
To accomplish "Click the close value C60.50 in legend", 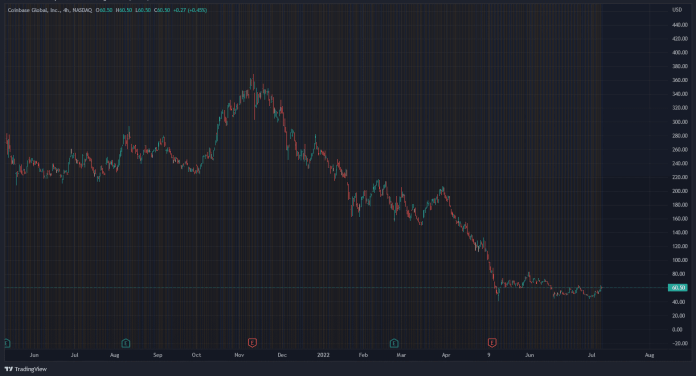I will click(162, 10).
